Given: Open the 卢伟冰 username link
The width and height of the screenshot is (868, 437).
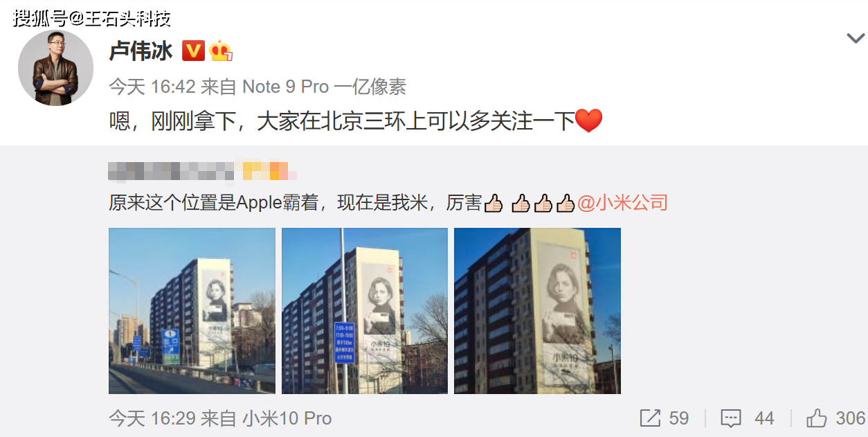Looking at the screenshot, I should (141, 51).
